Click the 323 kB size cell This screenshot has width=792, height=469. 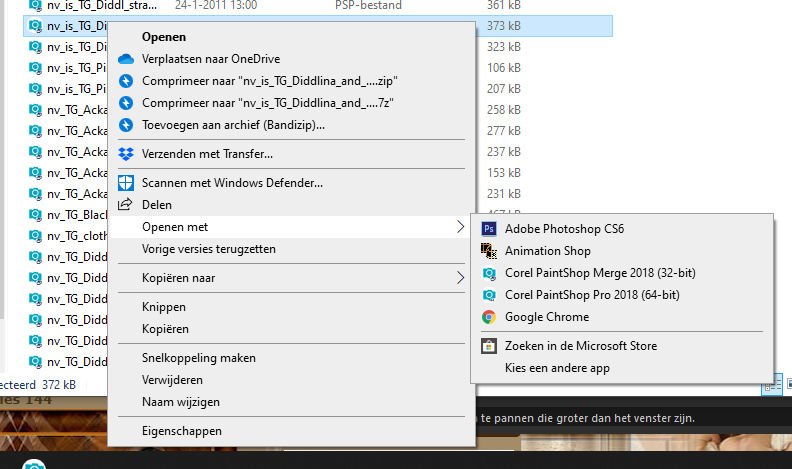point(504,47)
